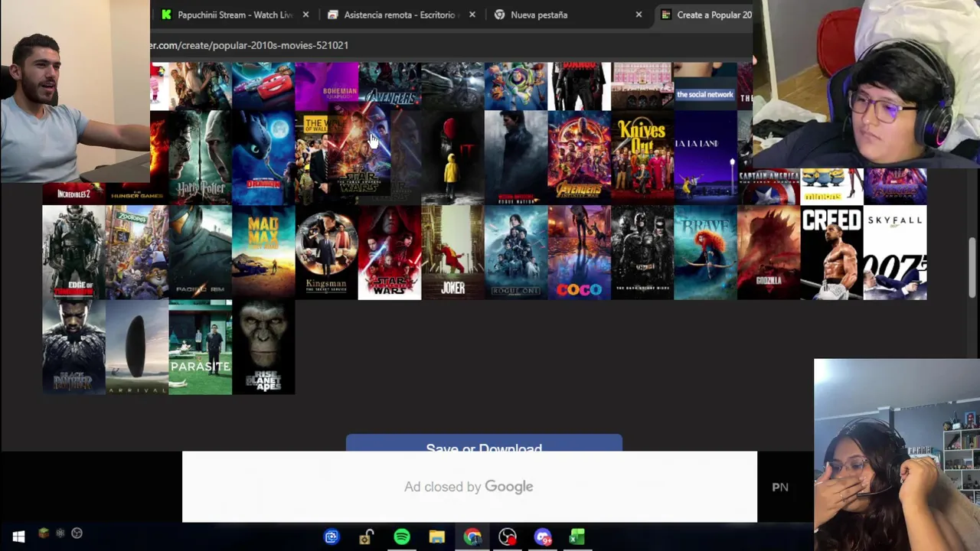Click the padlock icon in taskbar

pyautogui.click(x=367, y=537)
